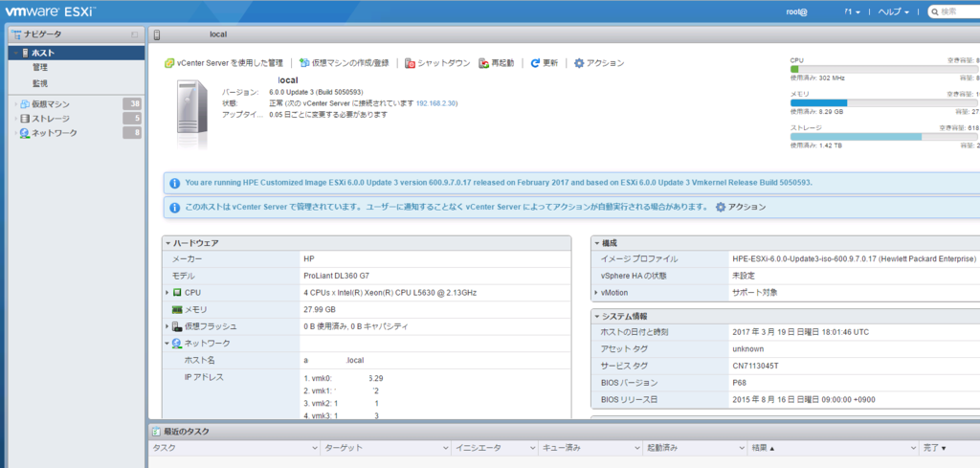Click the メモリ usage bar
The image size is (980, 468).
pyautogui.click(x=885, y=103)
